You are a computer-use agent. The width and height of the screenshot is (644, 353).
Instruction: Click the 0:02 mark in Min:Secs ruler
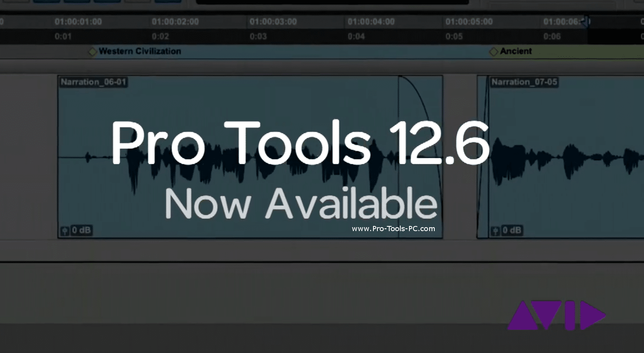click(x=160, y=36)
